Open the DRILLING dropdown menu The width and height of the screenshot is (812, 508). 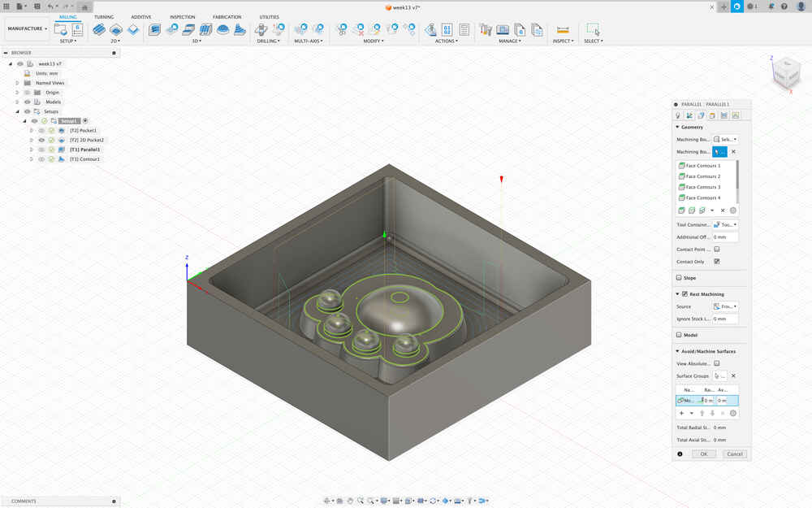(x=268, y=41)
